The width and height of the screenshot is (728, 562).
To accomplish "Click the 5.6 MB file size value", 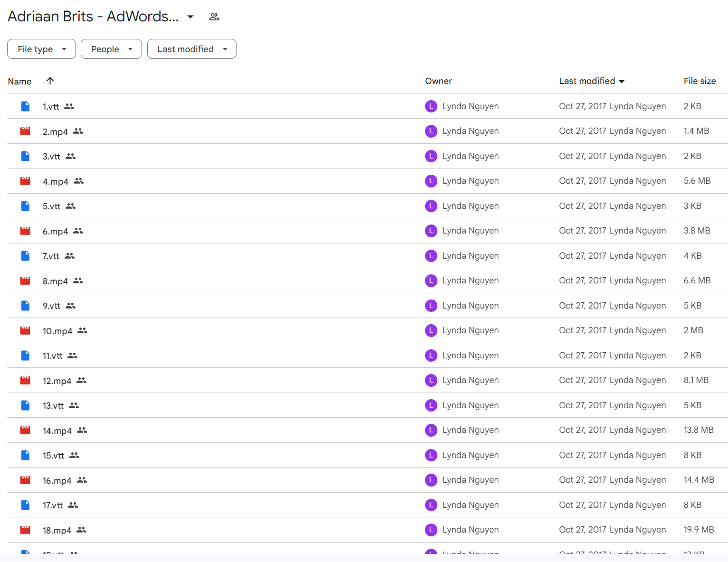I will tap(697, 181).
